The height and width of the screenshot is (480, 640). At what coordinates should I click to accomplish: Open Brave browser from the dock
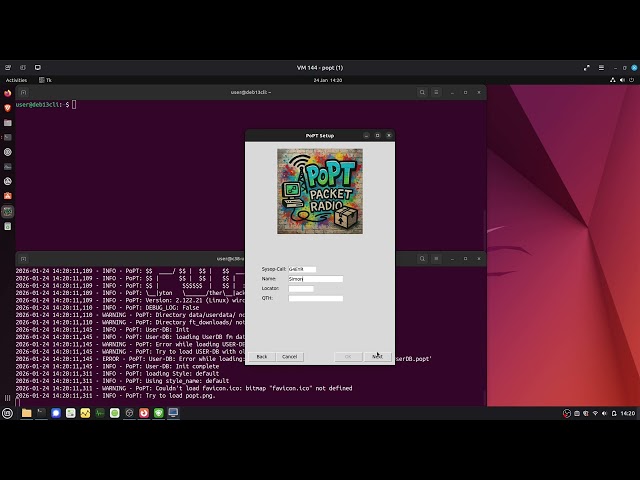click(x=8, y=108)
